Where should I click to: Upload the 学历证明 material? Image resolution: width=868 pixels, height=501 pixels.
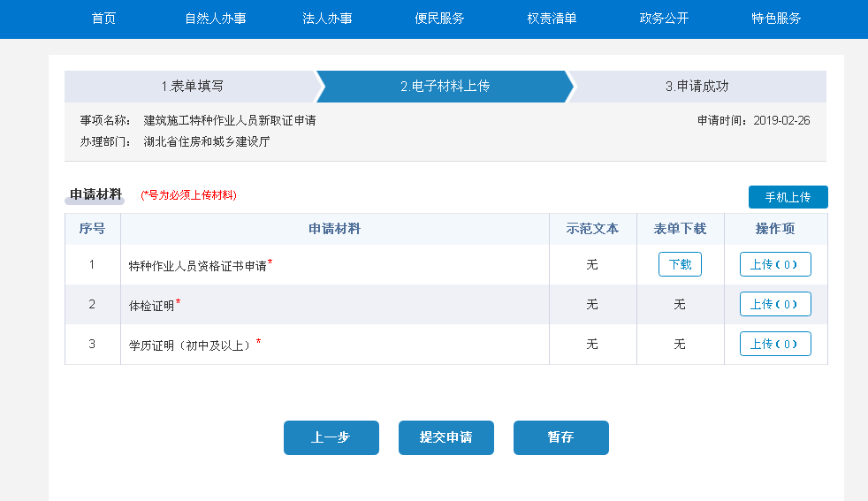[775, 344]
